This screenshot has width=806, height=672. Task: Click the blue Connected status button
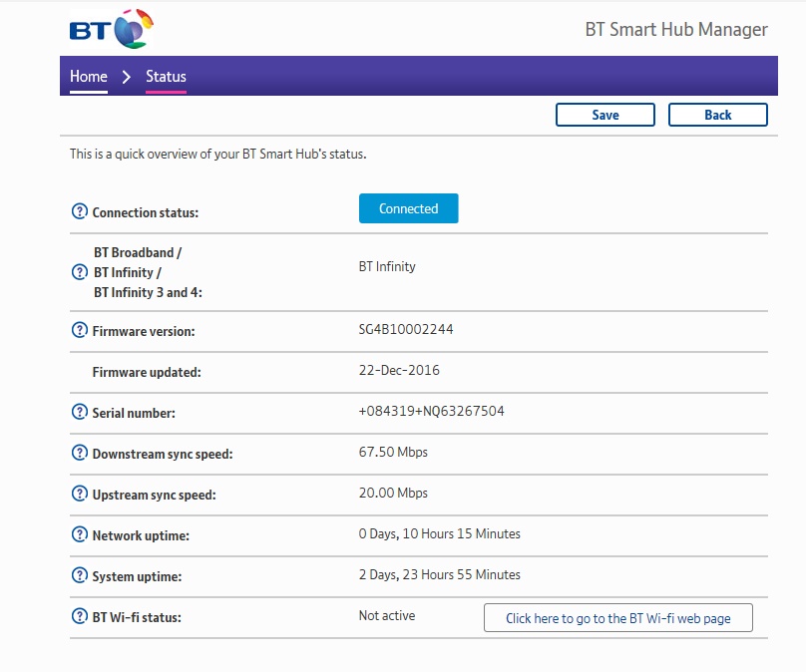point(408,208)
